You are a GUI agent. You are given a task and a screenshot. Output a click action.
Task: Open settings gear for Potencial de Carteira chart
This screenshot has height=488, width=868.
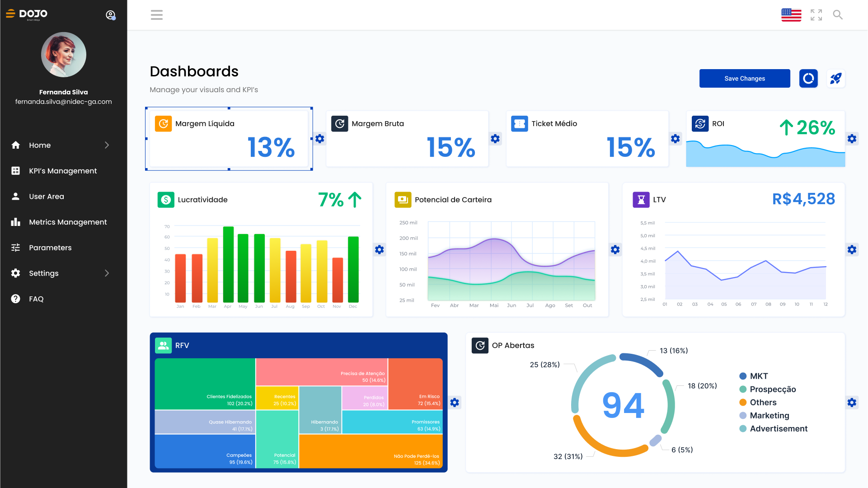click(x=615, y=249)
